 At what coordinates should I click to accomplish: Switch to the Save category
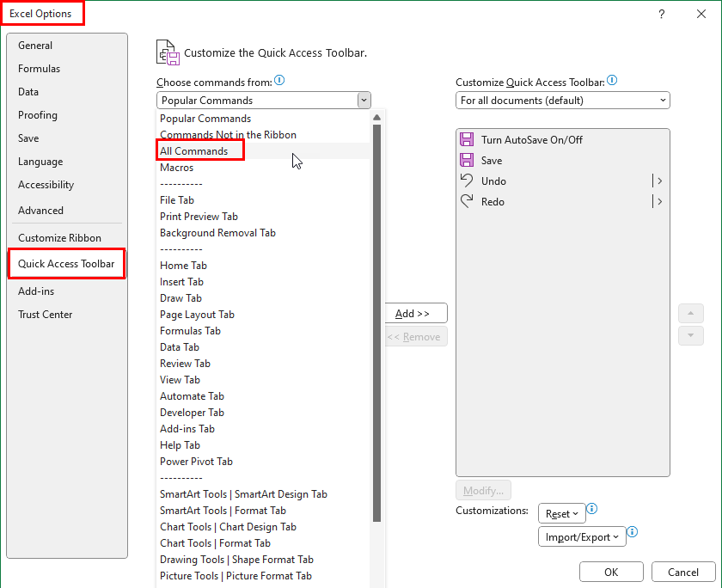pos(67,138)
